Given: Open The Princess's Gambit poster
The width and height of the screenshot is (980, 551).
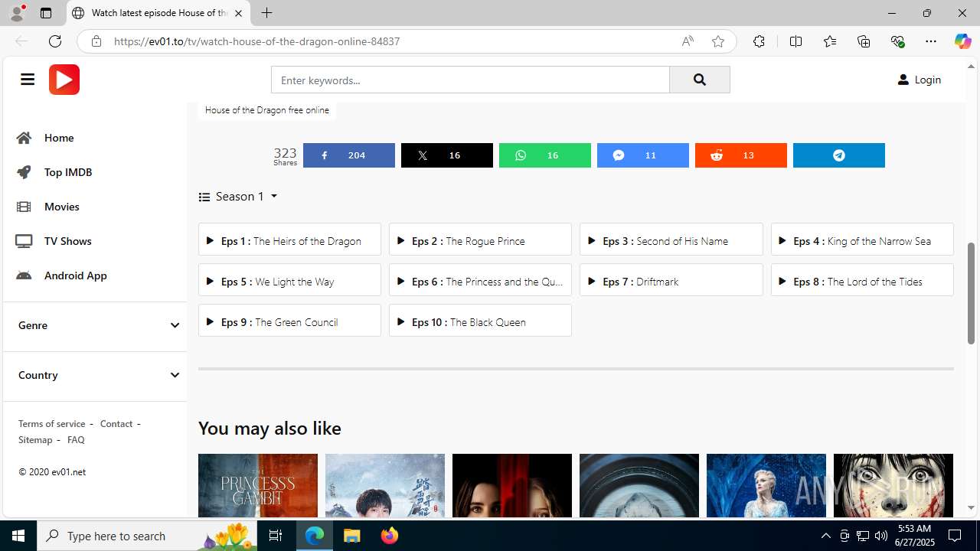Looking at the screenshot, I should (258, 485).
